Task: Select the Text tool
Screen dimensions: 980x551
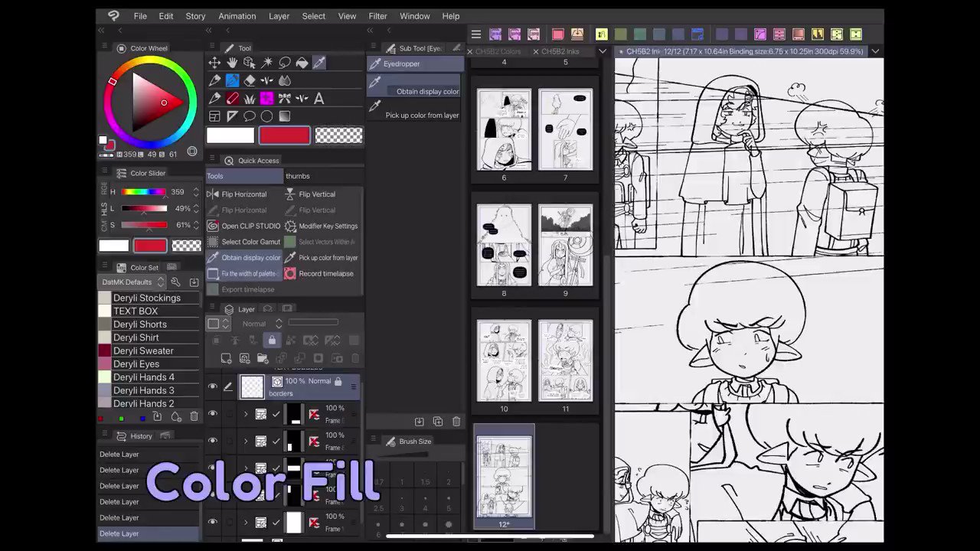Action: click(319, 98)
